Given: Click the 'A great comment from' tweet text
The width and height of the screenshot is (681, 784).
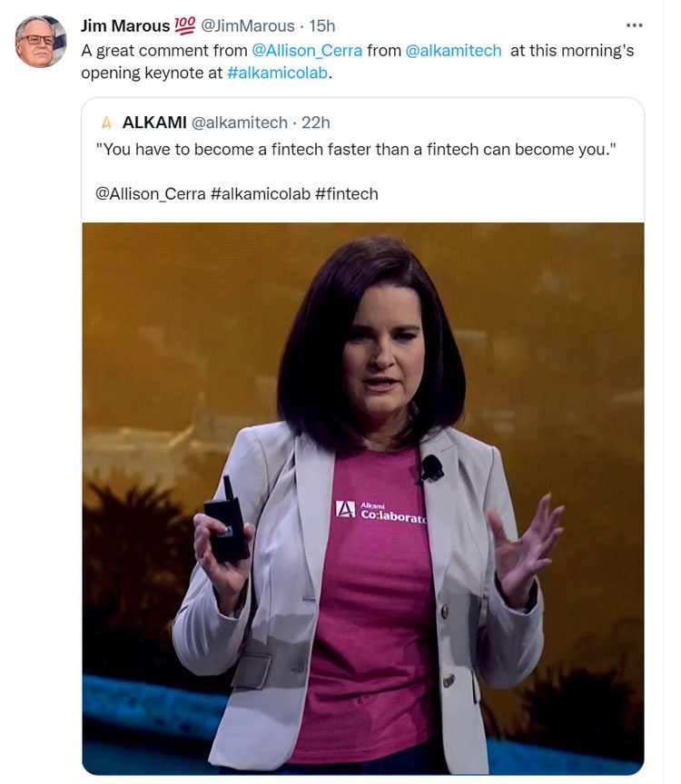Looking at the screenshot, I should [x=164, y=51].
